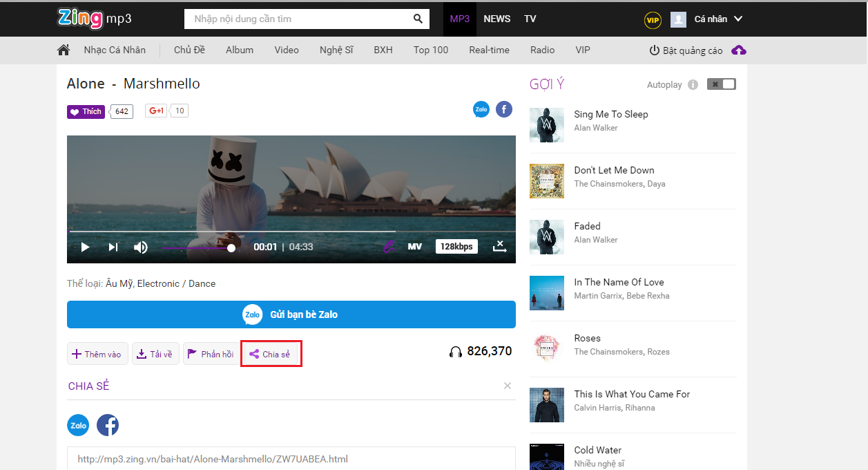Click the search magnifier icon
The width and height of the screenshot is (868, 470).
418,19
